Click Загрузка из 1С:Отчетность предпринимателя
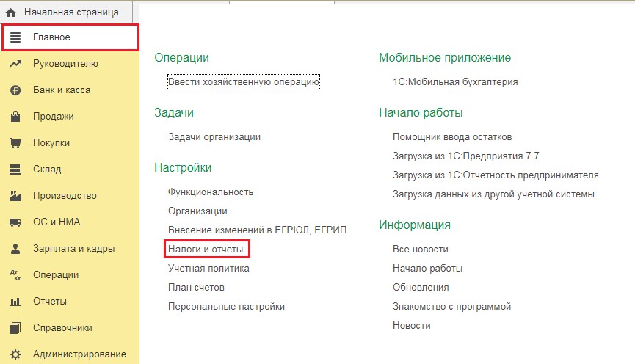The image size is (635, 364). click(496, 175)
